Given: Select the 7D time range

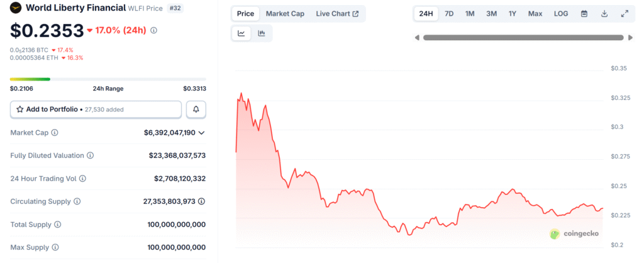Looking at the screenshot, I should (x=449, y=14).
